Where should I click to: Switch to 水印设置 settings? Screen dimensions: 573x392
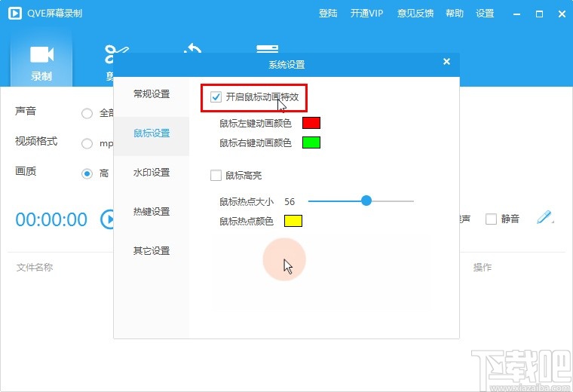click(152, 173)
